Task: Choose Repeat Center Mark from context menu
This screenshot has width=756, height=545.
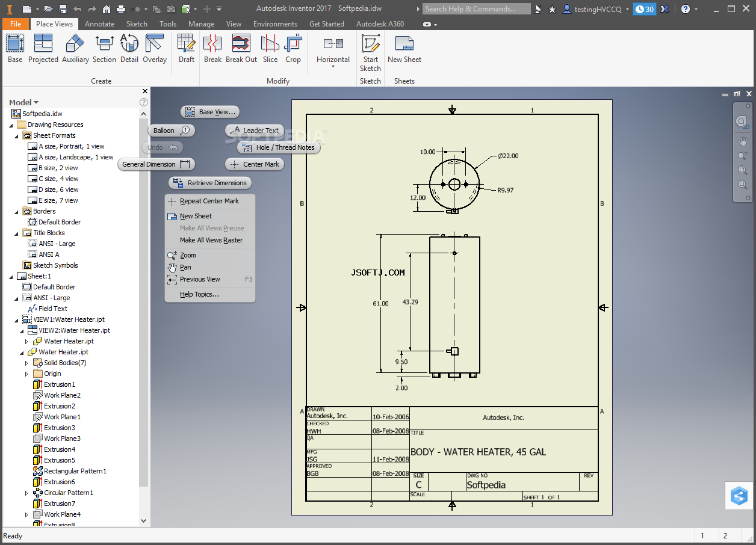Action: pyautogui.click(x=209, y=201)
